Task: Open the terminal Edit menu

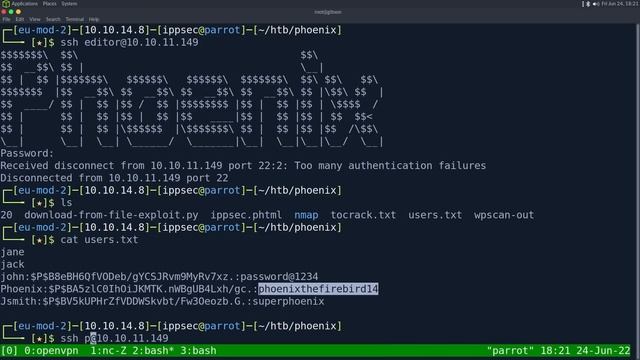Action: [20, 19]
